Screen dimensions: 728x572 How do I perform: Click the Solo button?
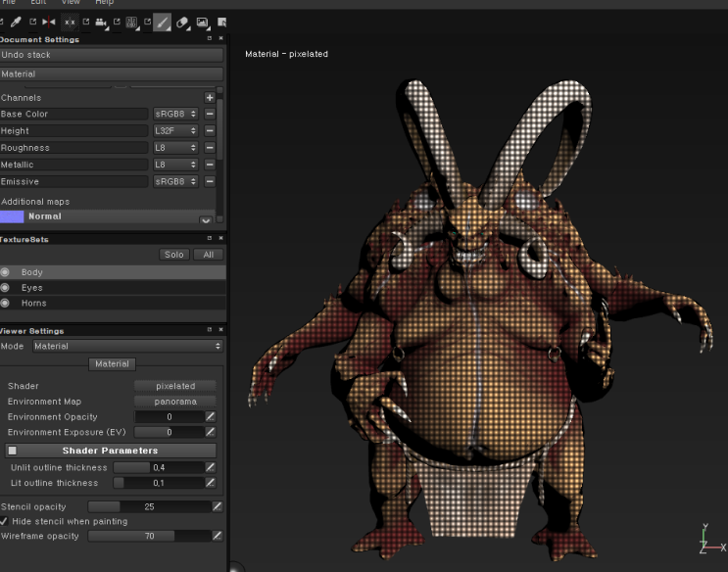pos(174,255)
